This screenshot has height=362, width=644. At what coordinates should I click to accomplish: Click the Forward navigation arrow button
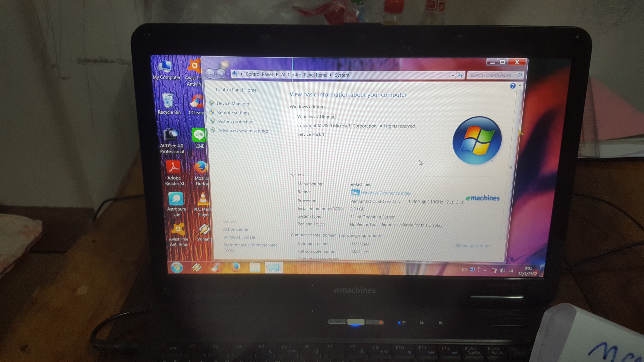pos(221,74)
